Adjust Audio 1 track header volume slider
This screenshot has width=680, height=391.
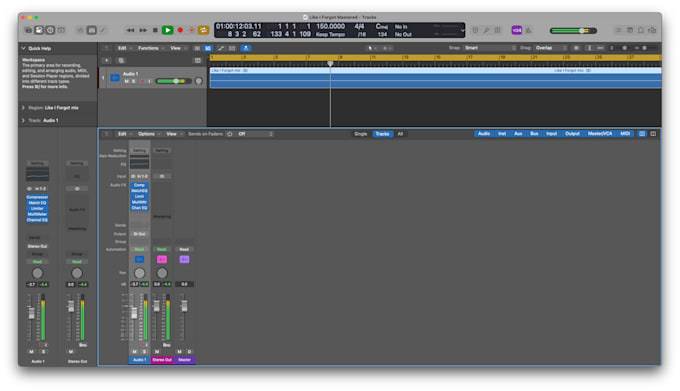[173, 81]
